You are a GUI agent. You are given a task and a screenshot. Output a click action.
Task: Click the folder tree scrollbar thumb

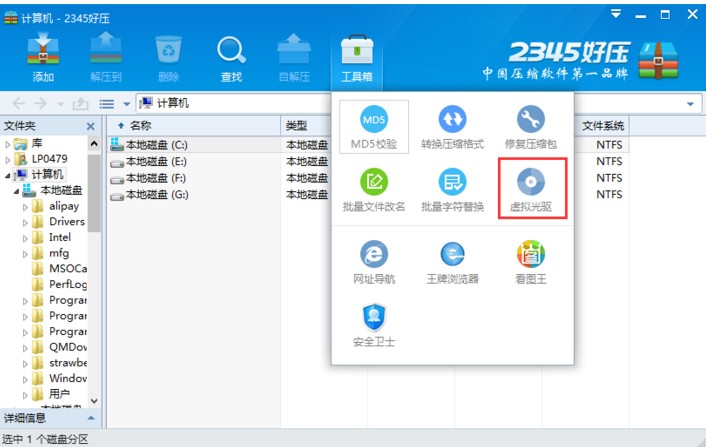click(x=94, y=194)
